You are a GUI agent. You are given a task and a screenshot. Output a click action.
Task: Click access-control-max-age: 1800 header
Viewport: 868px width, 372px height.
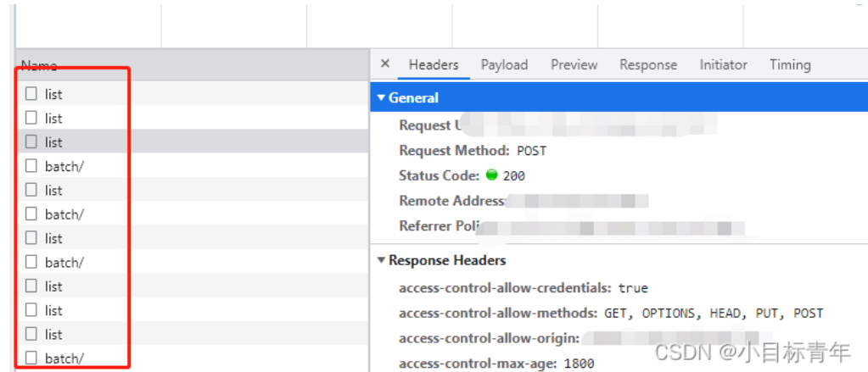tap(496, 364)
